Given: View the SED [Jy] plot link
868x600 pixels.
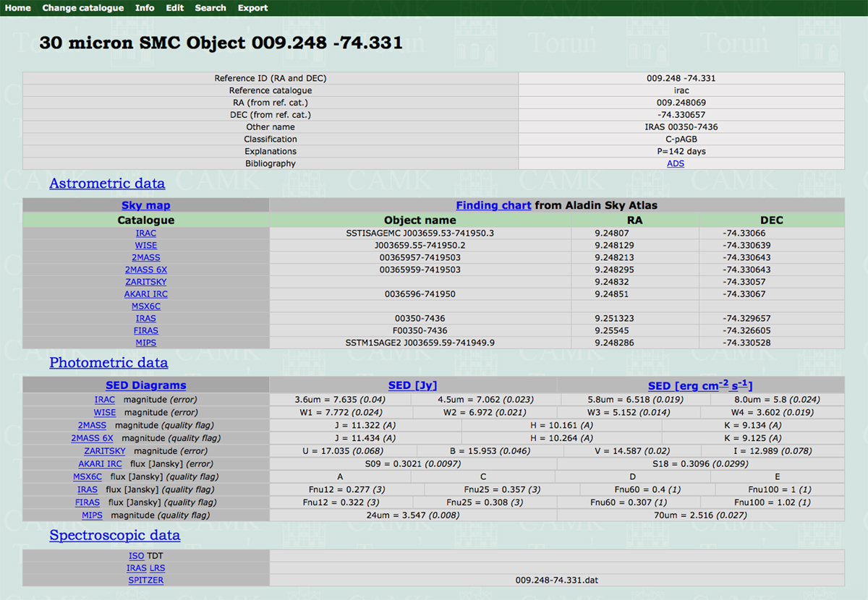Looking at the screenshot, I should pyautogui.click(x=412, y=385).
